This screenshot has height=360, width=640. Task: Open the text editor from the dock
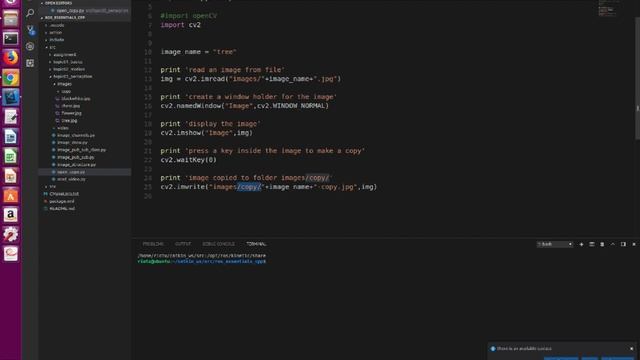click(x=11, y=117)
